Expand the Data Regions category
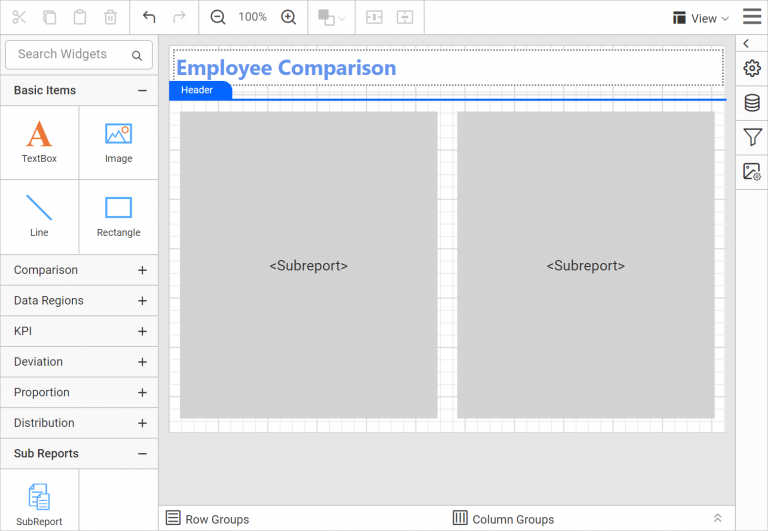Viewport: 768px width, 531px height. click(x=79, y=300)
